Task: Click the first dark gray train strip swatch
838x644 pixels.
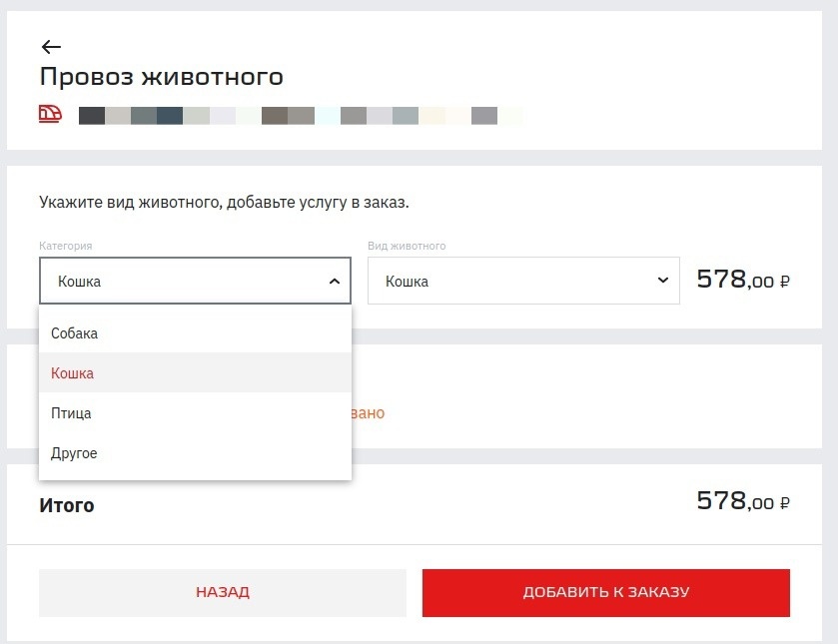Action: click(91, 115)
